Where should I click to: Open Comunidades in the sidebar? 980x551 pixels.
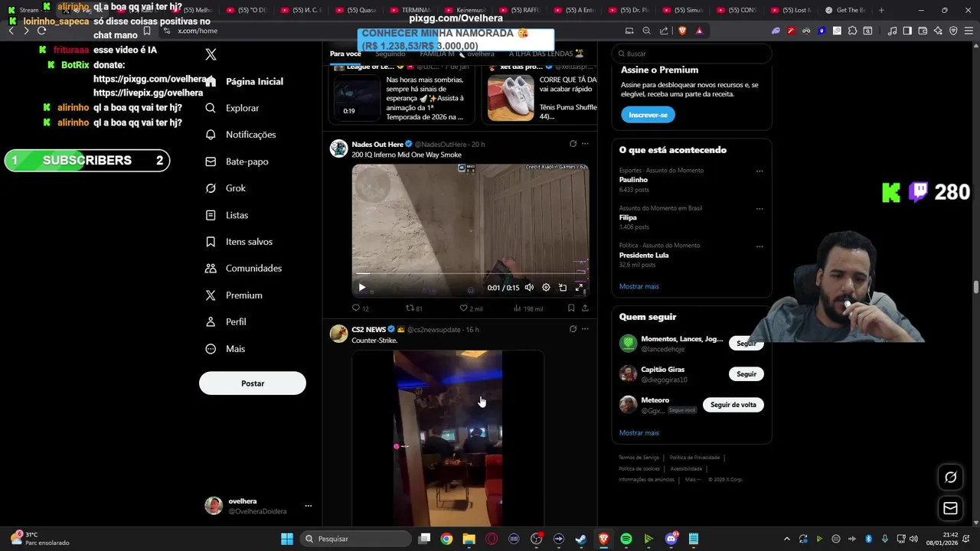click(243, 269)
